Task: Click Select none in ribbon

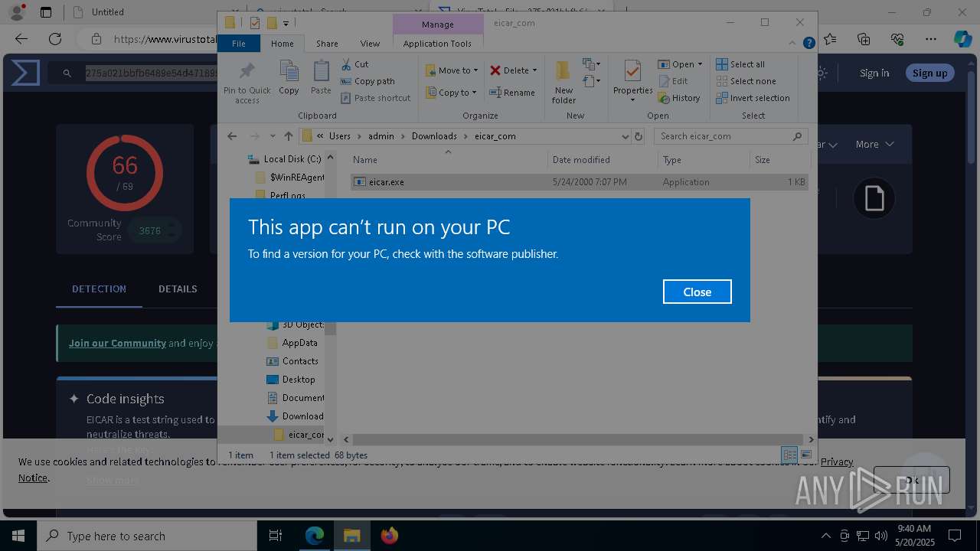Action: click(x=746, y=81)
